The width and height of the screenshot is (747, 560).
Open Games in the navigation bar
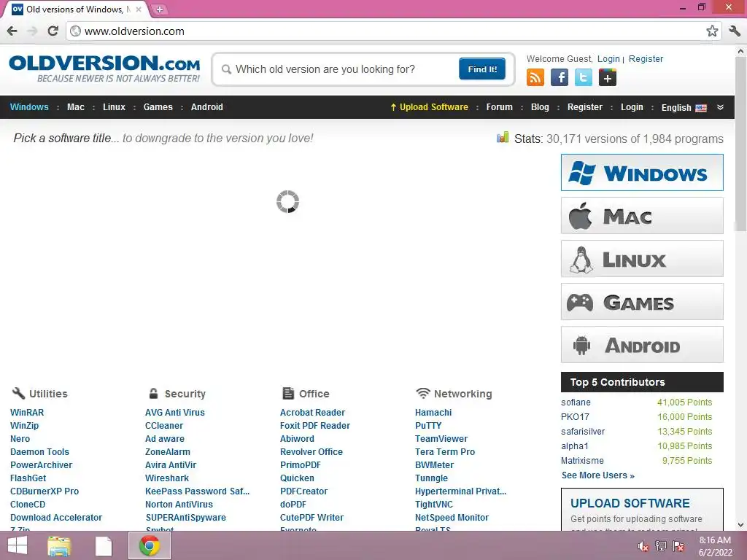pyautogui.click(x=158, y=107)
